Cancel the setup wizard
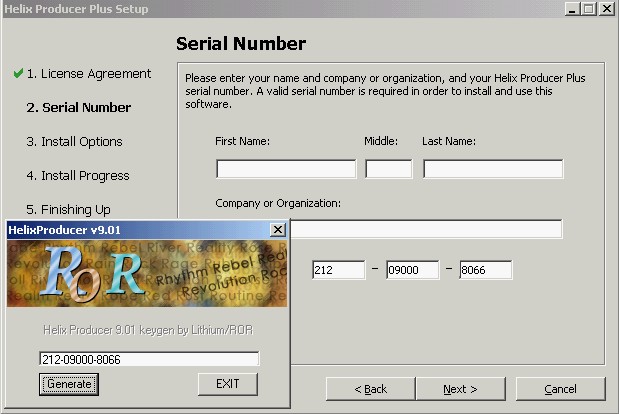Screen dimensions: 619x414 pyautogui.click(x=561, y=389)
